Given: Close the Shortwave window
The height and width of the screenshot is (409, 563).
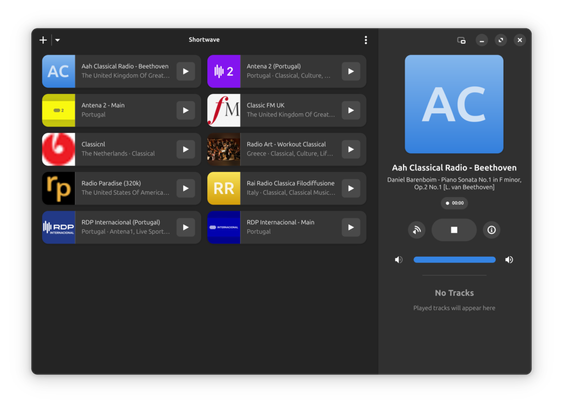Looking at the screenshot, I should coord(520,40).
